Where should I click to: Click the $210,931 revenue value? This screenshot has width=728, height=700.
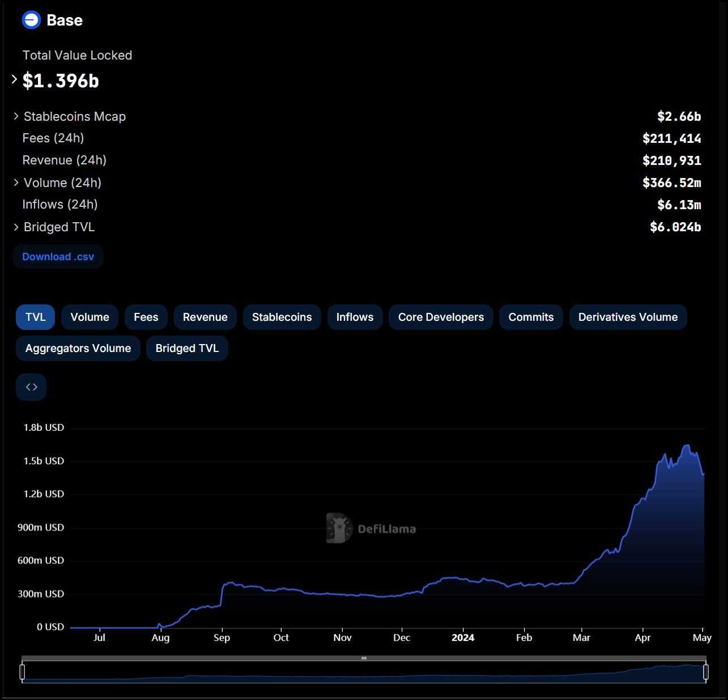[x=671, y=160]
